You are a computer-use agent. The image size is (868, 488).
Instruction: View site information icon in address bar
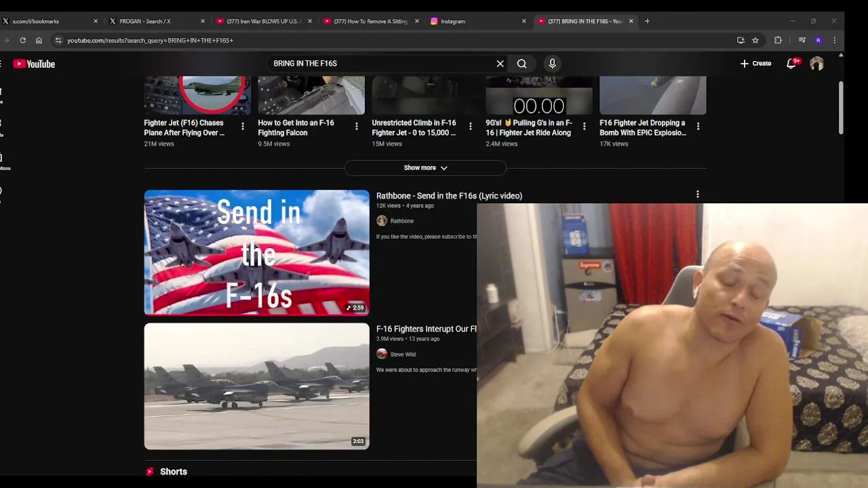pyautogui.click(x=58, y=40)
